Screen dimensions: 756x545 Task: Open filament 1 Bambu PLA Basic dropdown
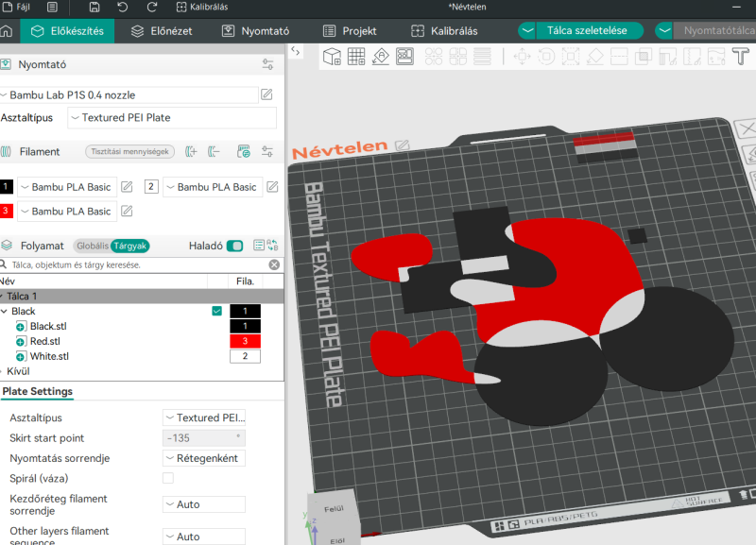[67, 187]
